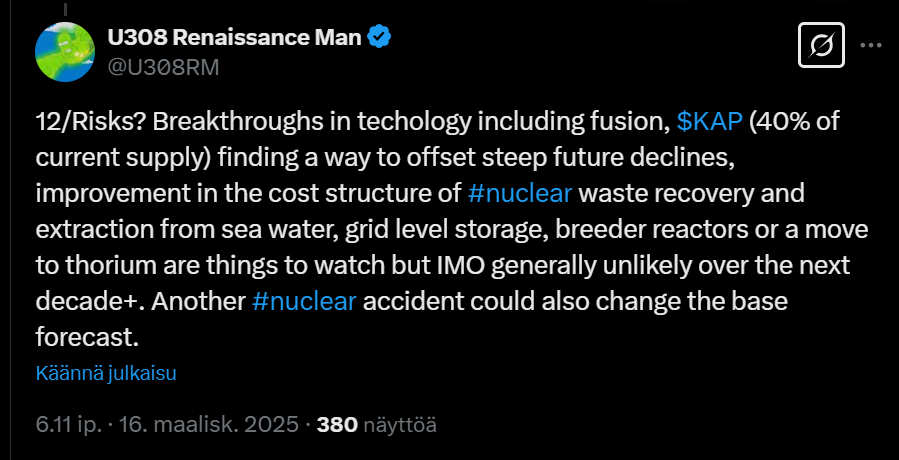Click the word 'decade+.' in the post
The height and width of the screenshot is (460, 899).
[x=91, y=302]
